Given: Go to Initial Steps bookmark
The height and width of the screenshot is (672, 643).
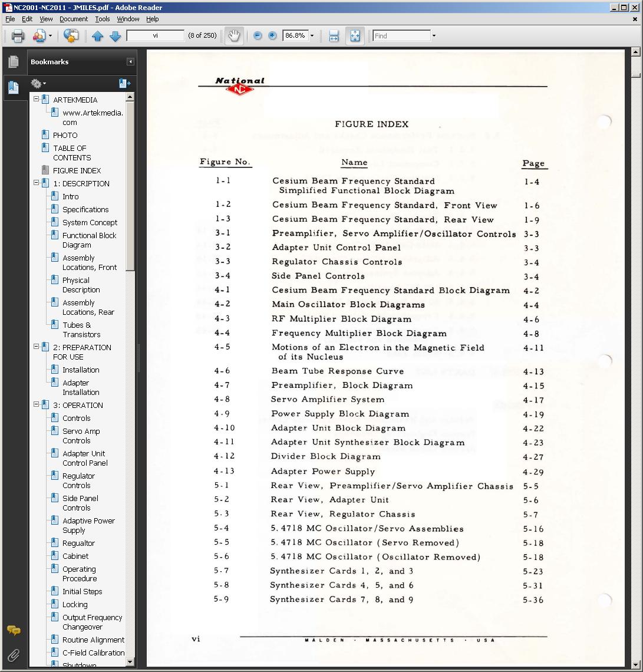Looking at the screenshot, I should click(x=83, y=591).
